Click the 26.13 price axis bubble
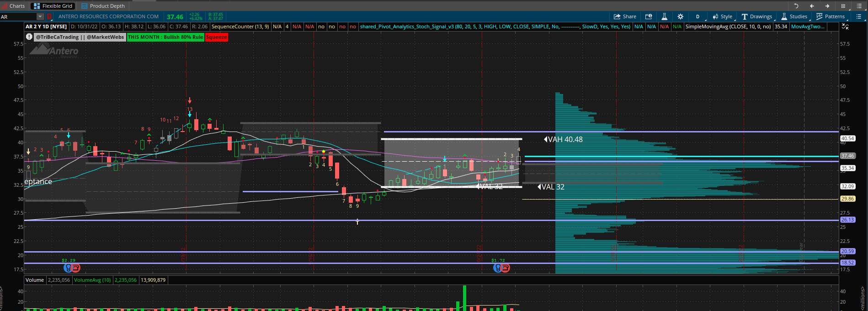Screen dimensions: 868x311 (x=847, y=220)
